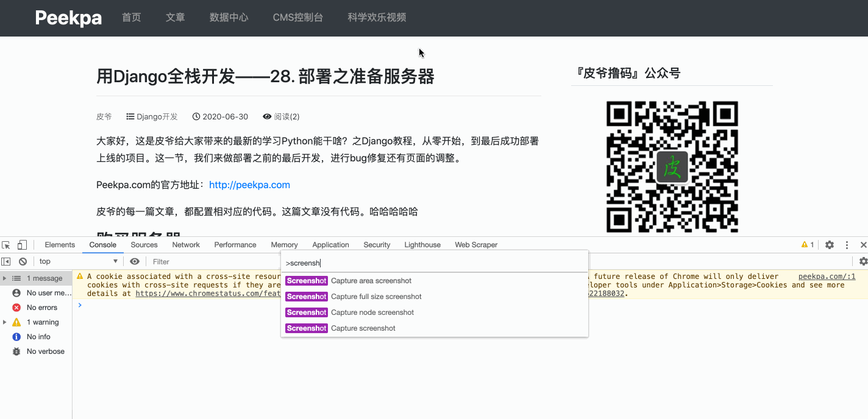Click the No errors sidebar row
This screenshot has height=419, width=868.
click(36, 308)
